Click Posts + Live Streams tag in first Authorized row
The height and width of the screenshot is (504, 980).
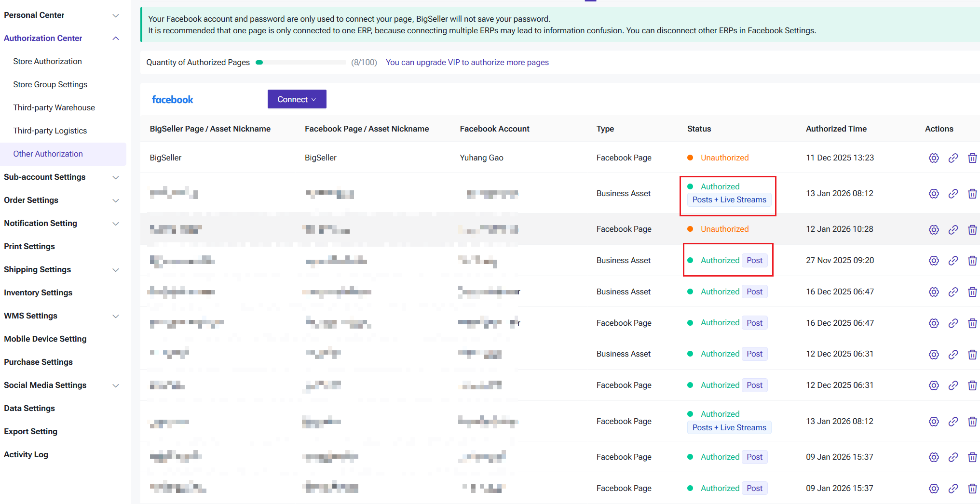click(729, 199)
